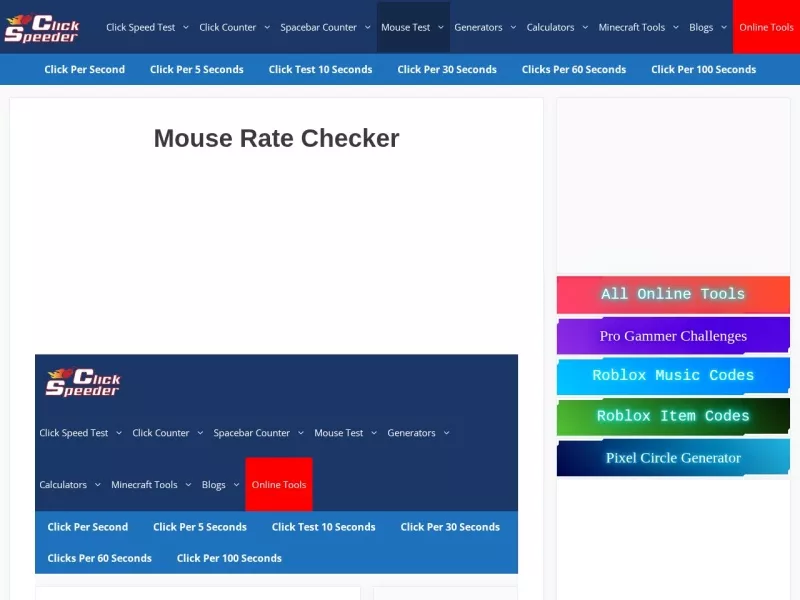The height and width of the screenshot is (600, 800).
Task: Open Roblox Music Codes sidebar banner
Action: point(673,376)
